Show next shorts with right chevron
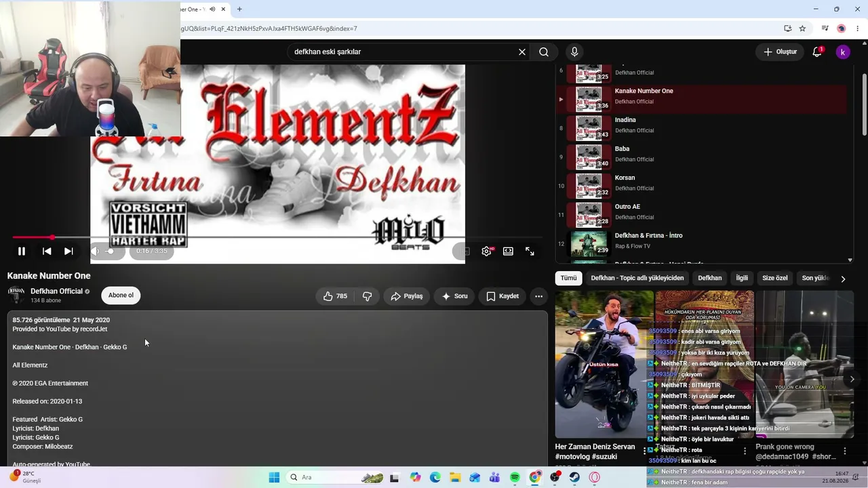This screenshot has height=488, width=868. [x=852, y=379]
